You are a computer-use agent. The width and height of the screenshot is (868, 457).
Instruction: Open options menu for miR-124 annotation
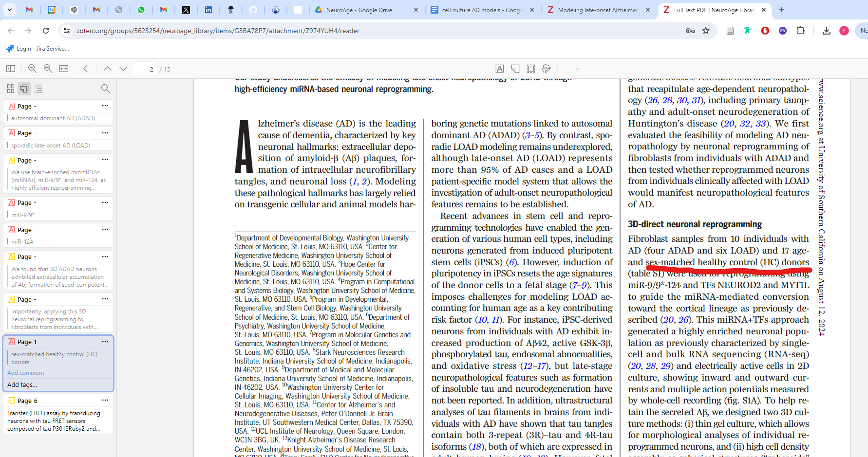(105, 229)
